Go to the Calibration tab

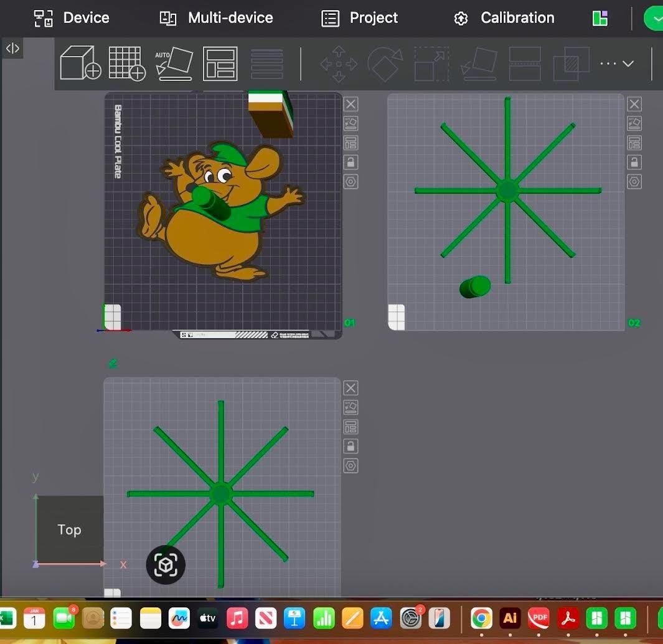click(504, 18)
